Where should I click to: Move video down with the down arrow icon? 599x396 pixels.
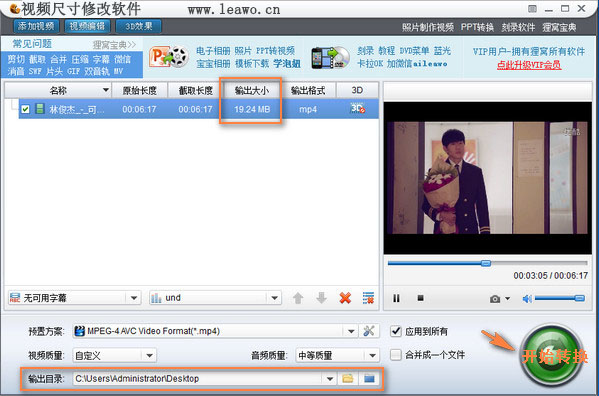tap(321, 298)
